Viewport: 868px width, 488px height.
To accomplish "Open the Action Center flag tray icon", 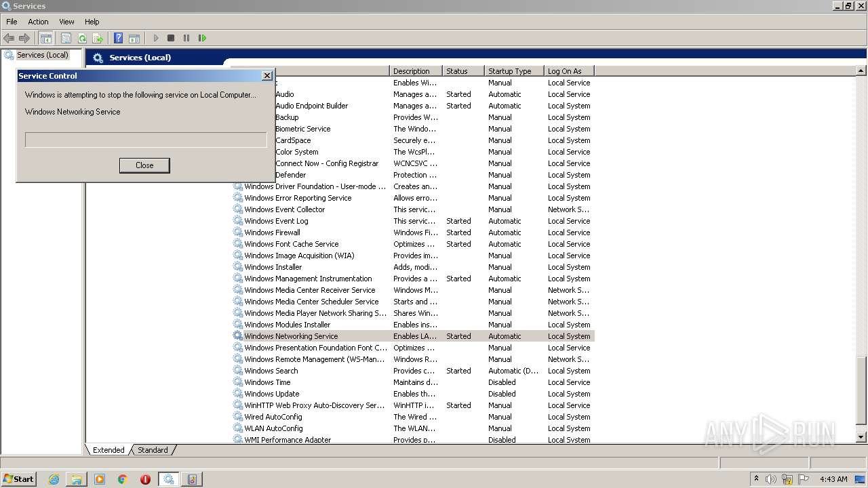I will point(804,479).
